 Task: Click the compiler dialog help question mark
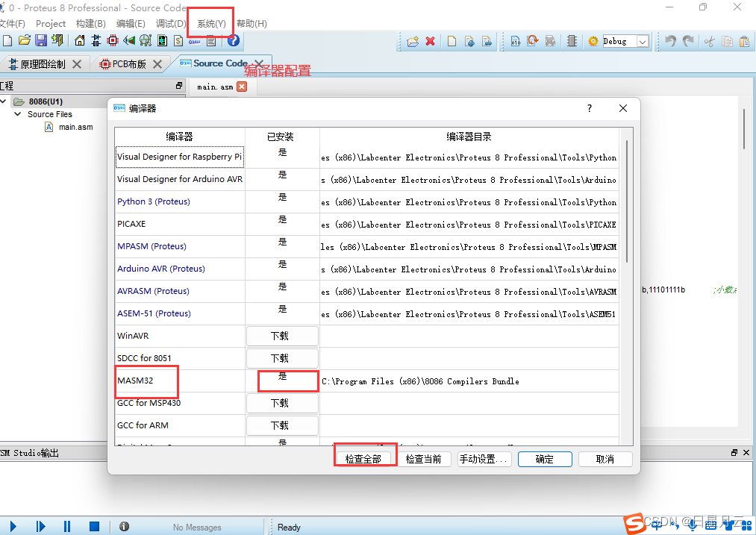[589, 108]
